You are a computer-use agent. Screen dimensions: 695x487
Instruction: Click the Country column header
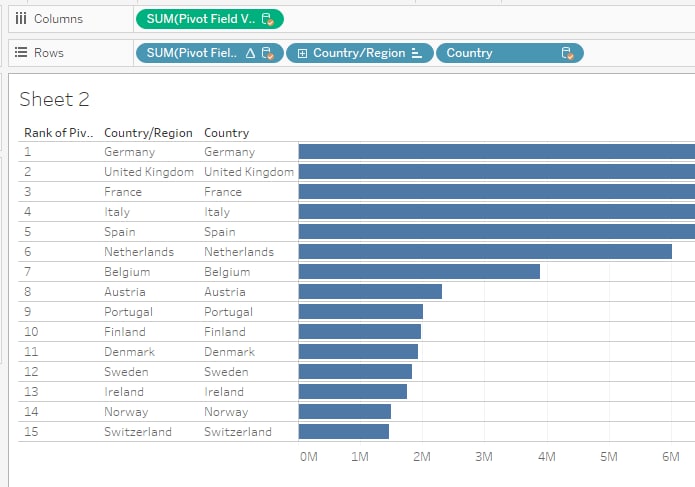point(226,132)
